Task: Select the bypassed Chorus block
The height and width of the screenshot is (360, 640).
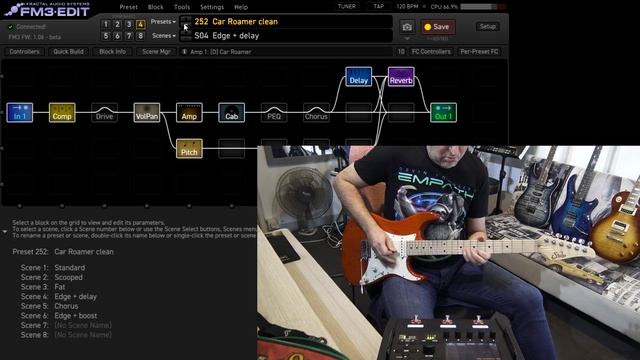Action: click(x=316, y=112)
